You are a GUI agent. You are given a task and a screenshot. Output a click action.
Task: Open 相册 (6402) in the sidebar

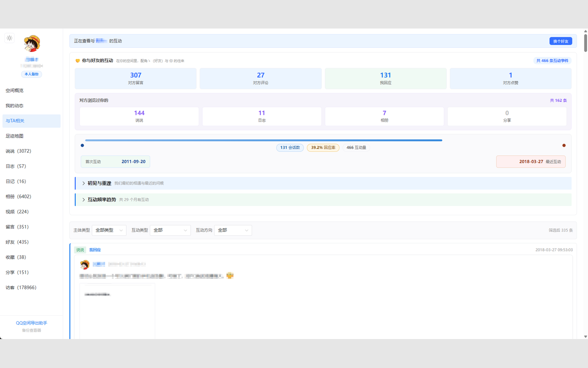(x=31, y=196)
